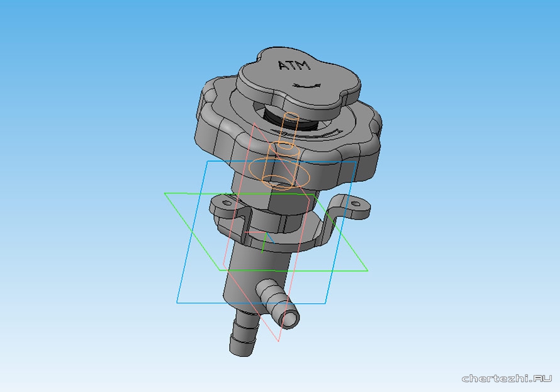The width and height of the screenshot is (560, 392).
Task: Open the chertezhi.RU watermark link
Action: coord(506,378)
